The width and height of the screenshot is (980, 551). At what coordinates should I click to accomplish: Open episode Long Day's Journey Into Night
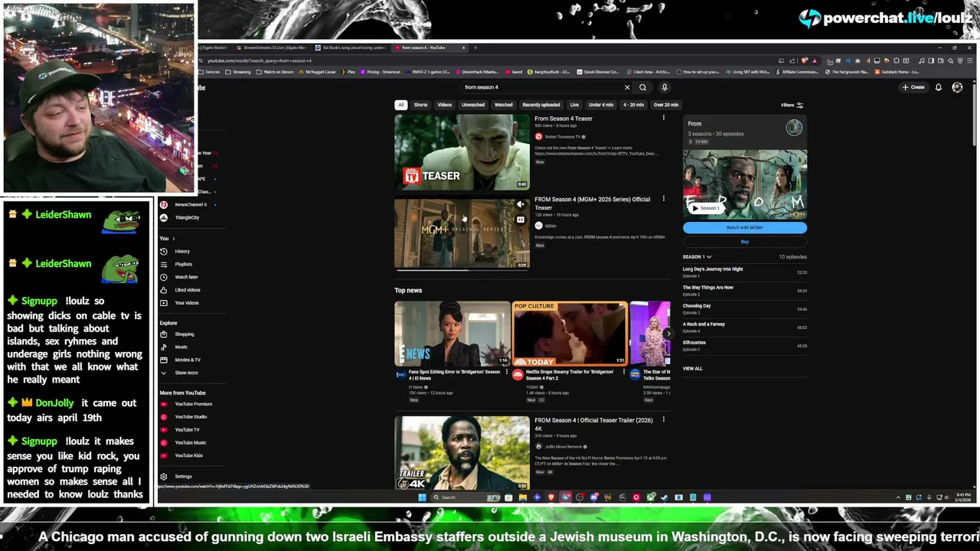[745, 272]
